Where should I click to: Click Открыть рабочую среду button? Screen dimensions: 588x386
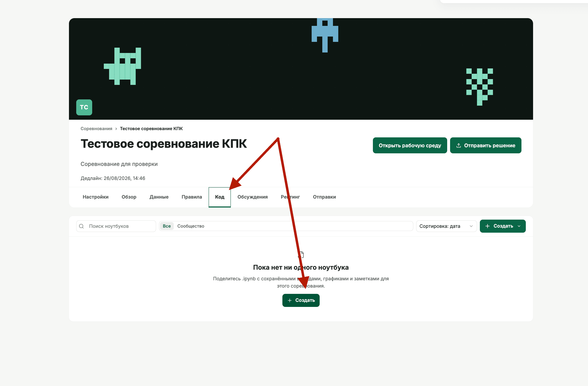click(x=410, y=145)
